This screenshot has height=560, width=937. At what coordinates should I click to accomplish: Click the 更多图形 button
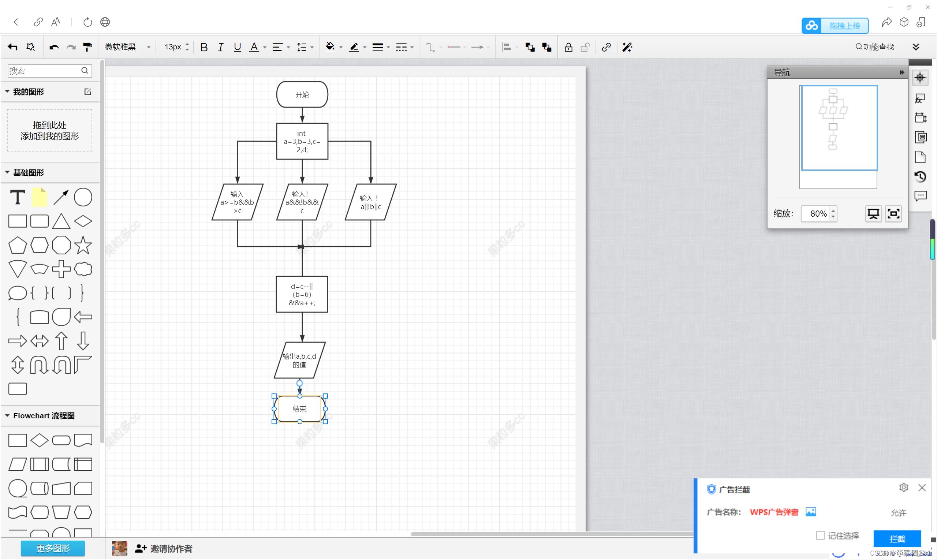tap(53, 548)
